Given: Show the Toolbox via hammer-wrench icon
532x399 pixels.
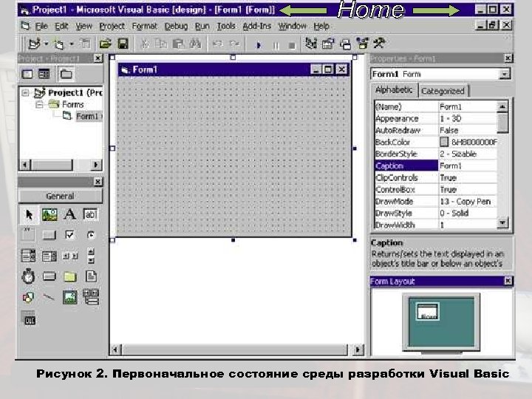Looking at the screenshot, I should [x=379, y=43].
